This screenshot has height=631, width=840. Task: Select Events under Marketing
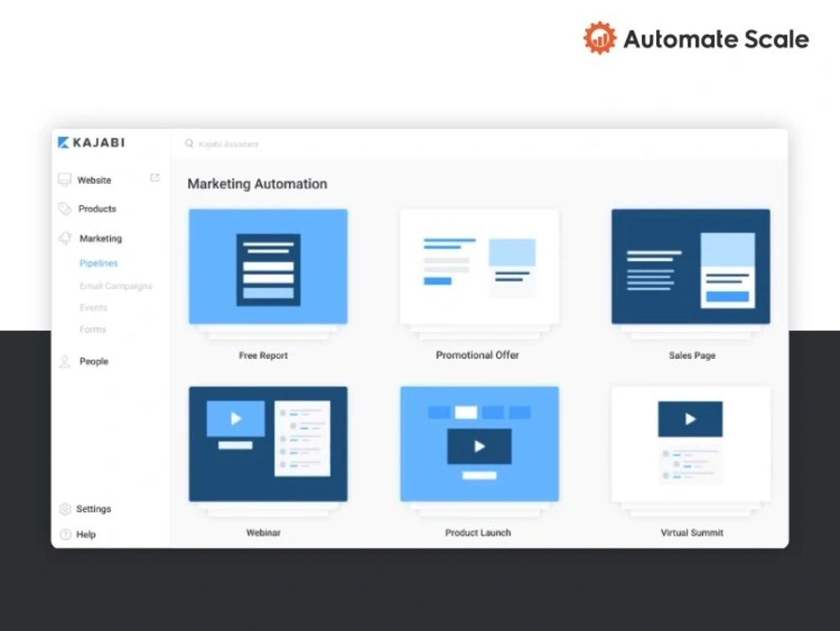[93, 308]
